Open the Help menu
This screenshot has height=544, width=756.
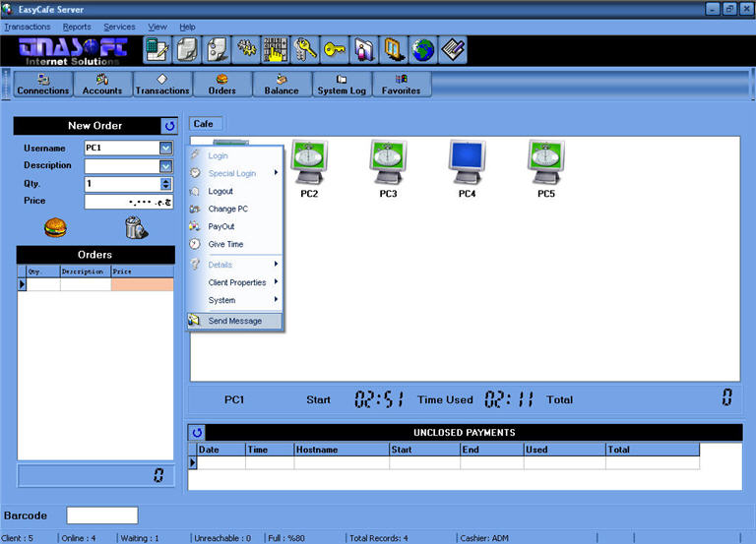(188, 27)
